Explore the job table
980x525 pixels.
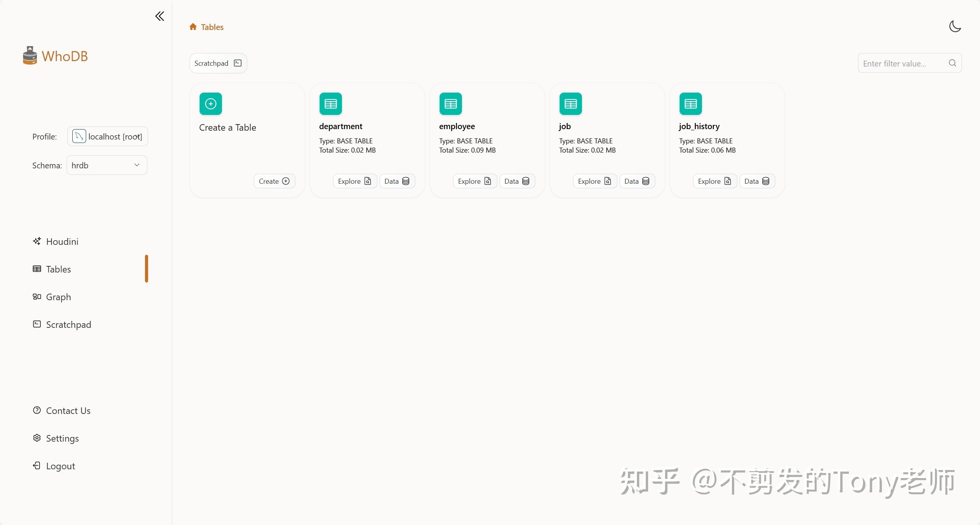(x=594, y=181)
